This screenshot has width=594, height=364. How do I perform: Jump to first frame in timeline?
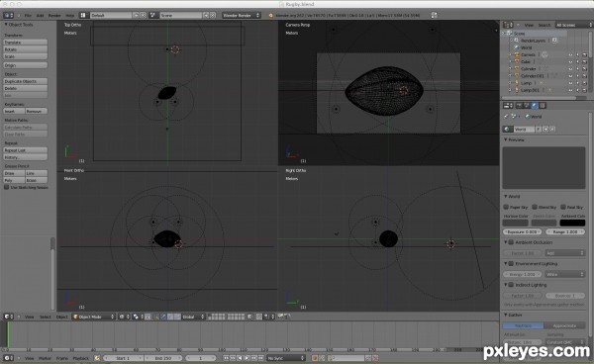pyautogui.click(x=226, y=358)
